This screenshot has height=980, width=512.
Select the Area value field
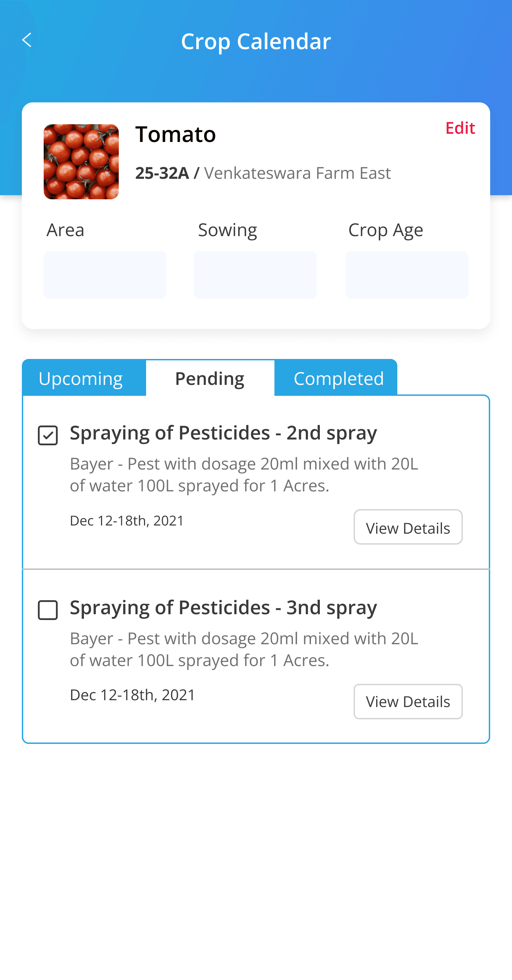tap(105, 275)
